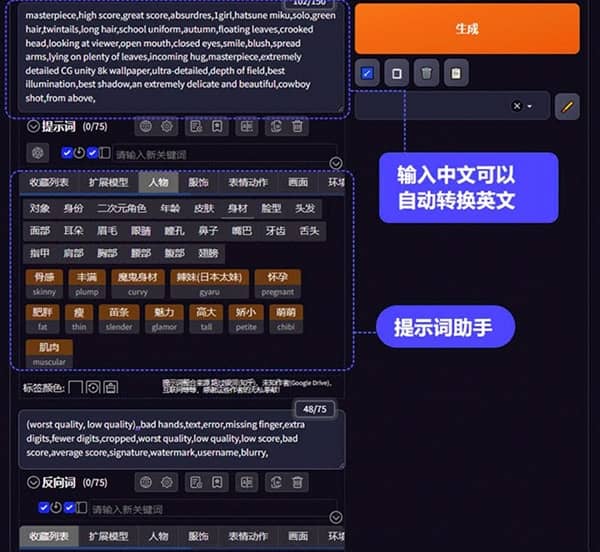
Task: Select the 丰满 plump tag
Action: (86, 276)
